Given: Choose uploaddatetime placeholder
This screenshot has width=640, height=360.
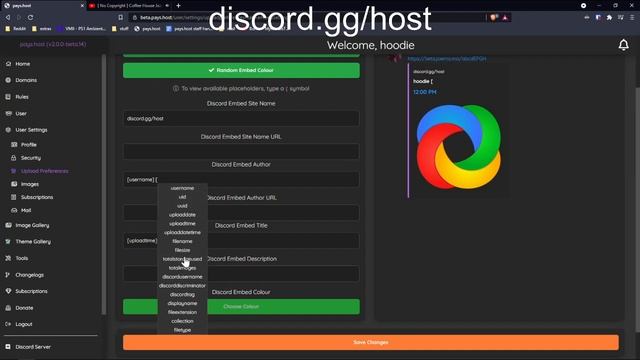Looking at the screenshot, I should 182,233.
